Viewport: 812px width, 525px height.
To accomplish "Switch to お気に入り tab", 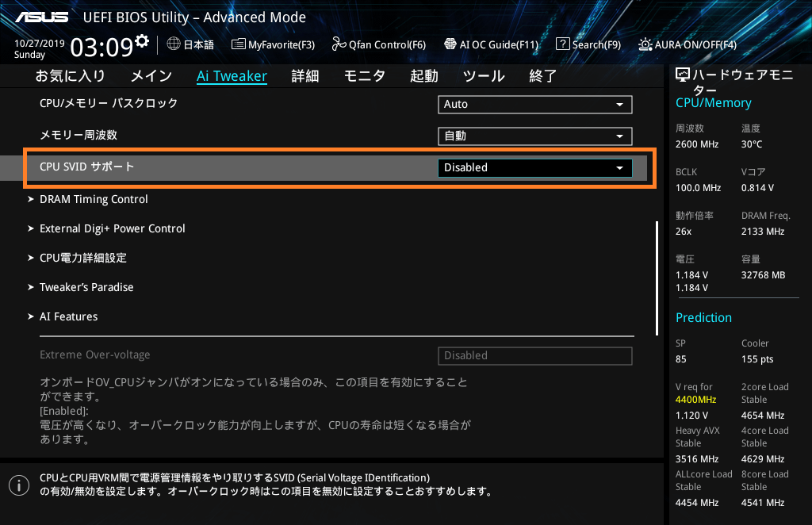I will coord(70,76).
